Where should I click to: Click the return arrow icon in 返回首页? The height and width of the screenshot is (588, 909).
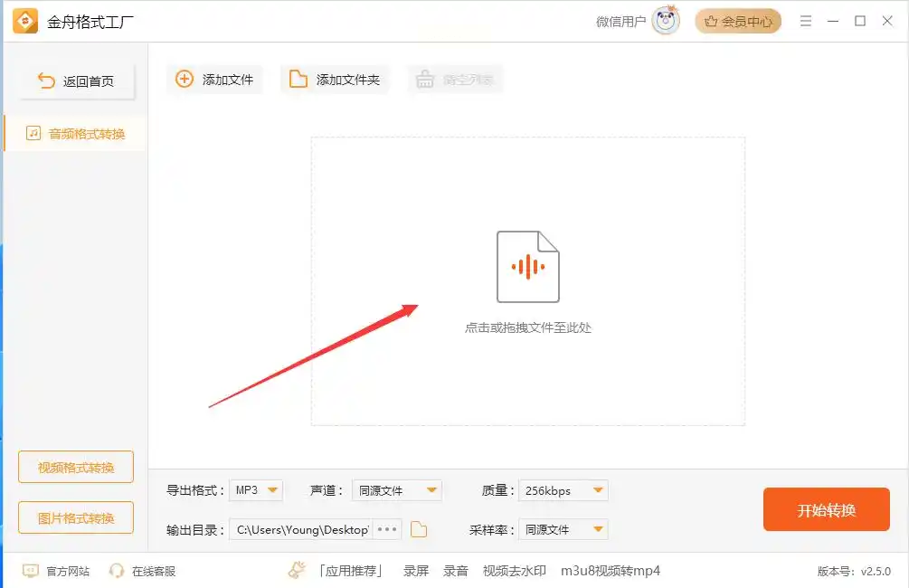coord(46,81)
